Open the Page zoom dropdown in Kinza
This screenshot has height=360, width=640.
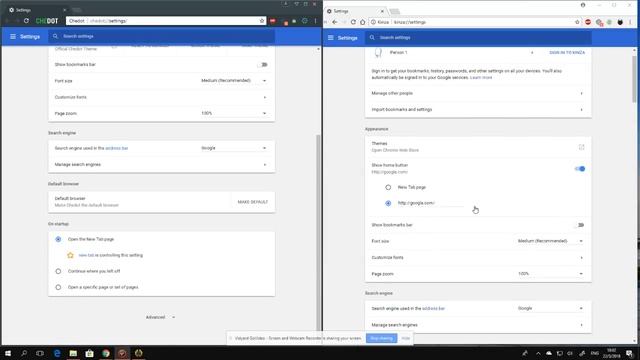click(x=550, y=274)
